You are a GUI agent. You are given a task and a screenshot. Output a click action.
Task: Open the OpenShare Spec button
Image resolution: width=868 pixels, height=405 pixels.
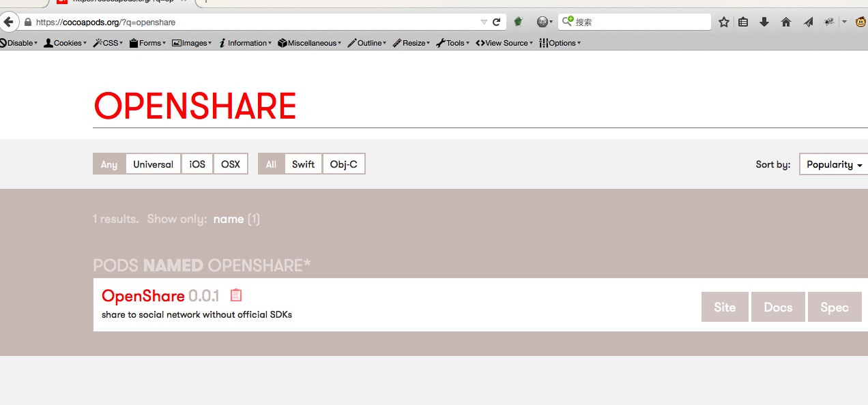(835, 307)
